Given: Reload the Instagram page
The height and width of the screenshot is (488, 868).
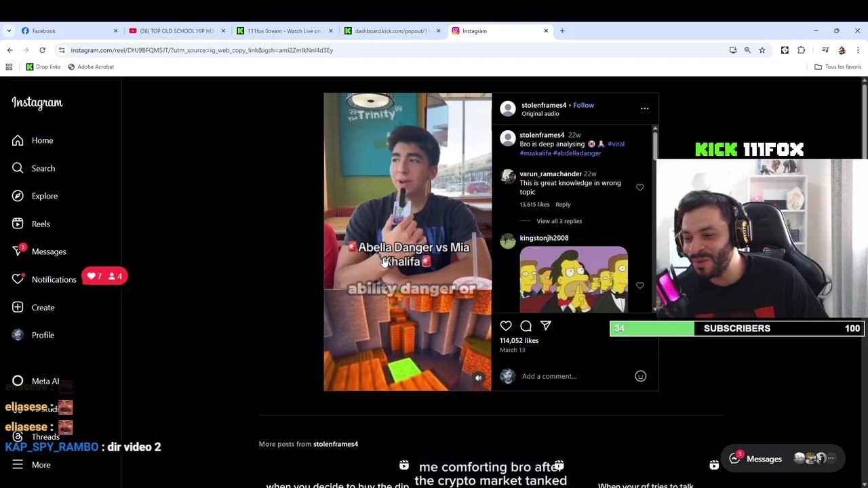Looking at the screenshot, I should coord(42,50).
